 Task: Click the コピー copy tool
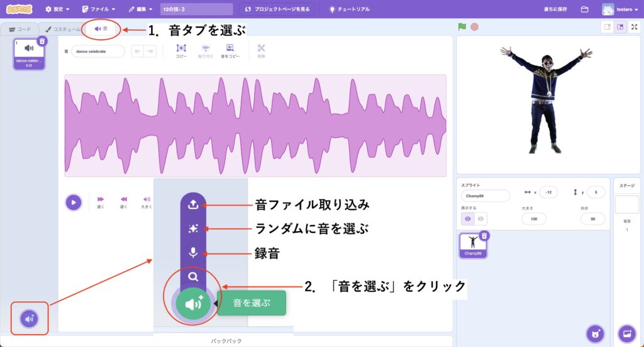181,51
